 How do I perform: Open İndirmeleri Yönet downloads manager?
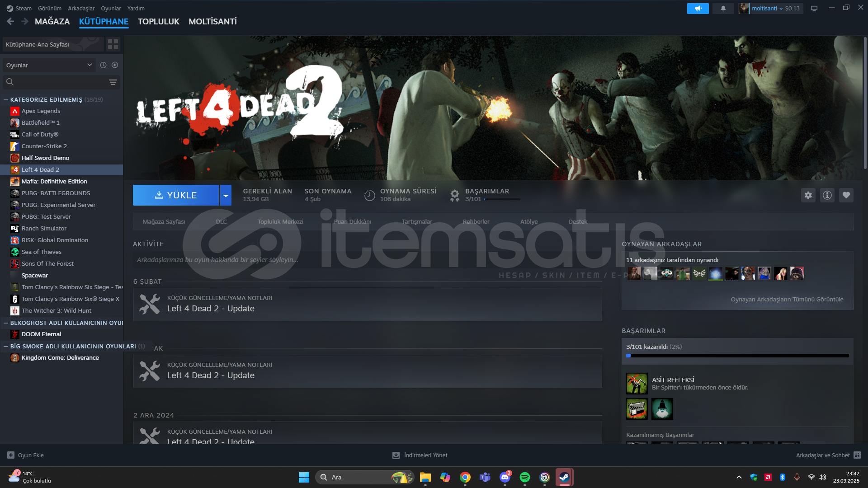tap(420, 455)
